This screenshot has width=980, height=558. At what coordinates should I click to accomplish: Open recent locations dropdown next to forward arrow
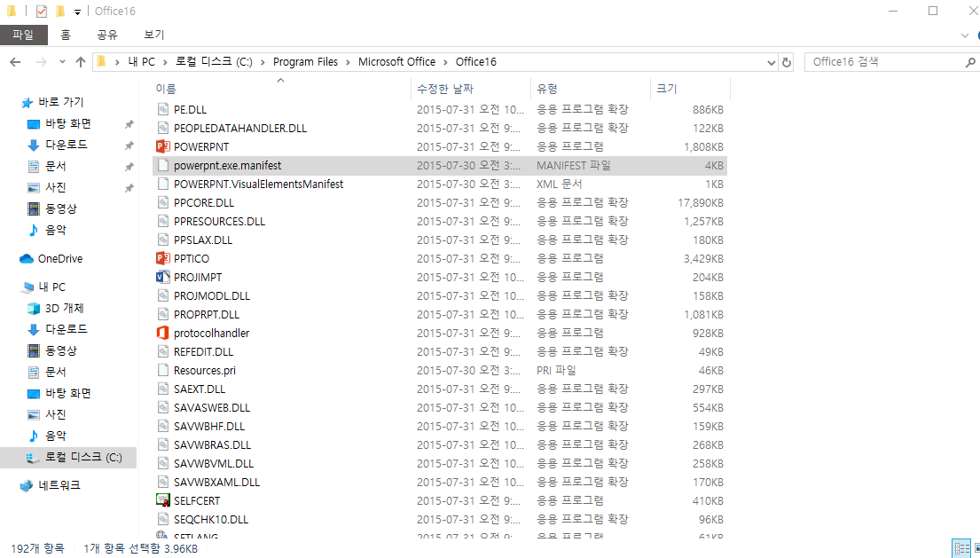coord(62,62)
